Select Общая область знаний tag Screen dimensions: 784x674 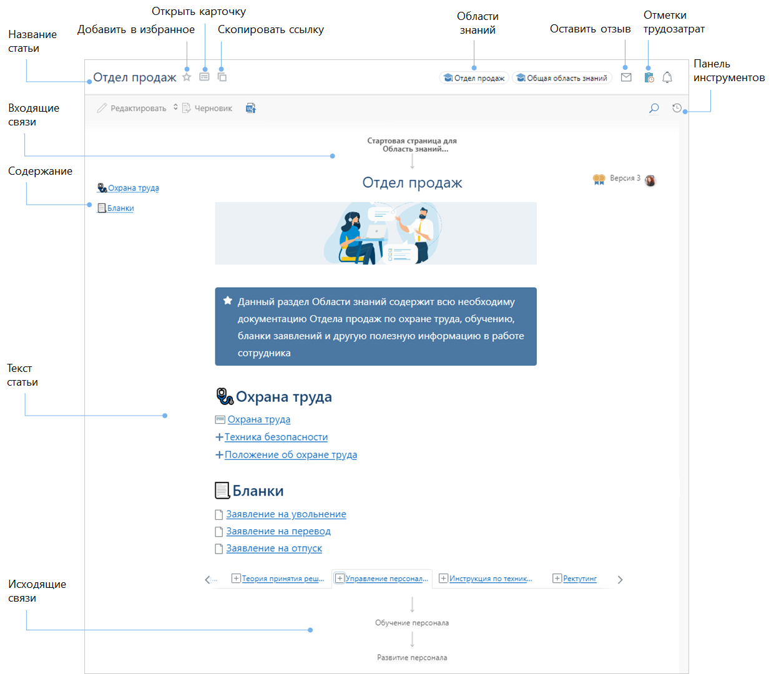click(x=562, y=78)
